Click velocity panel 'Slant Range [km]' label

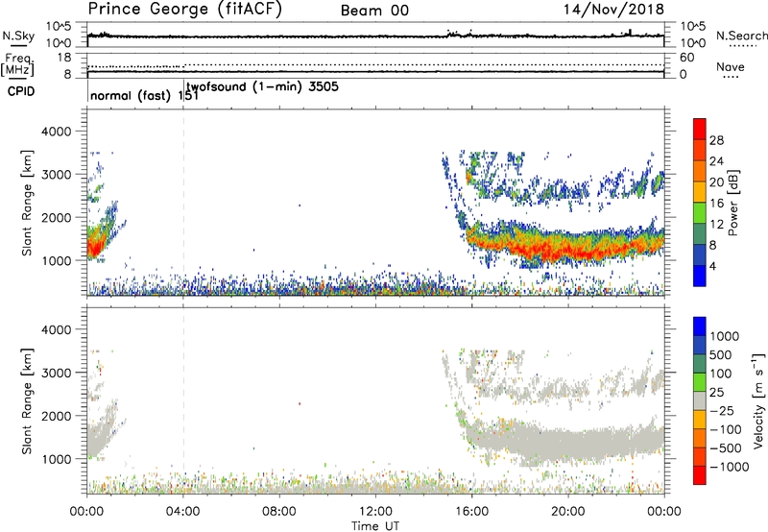tap(27, 401)
